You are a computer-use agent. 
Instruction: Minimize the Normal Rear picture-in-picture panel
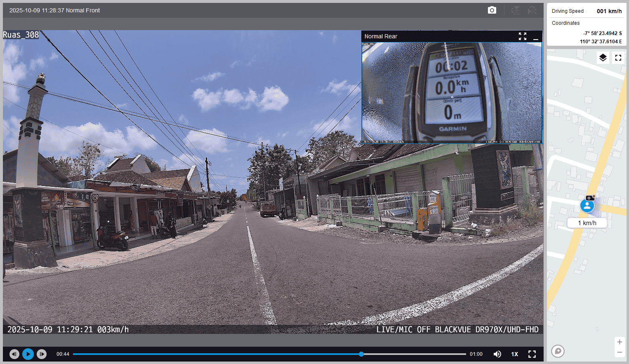click(x=536, y=37)
